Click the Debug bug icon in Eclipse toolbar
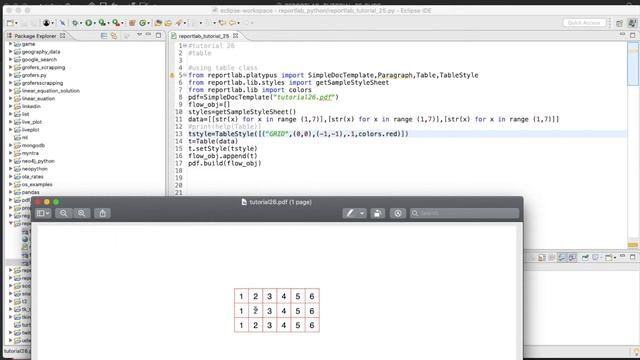This screenshot has width=640, height=360. click(75, 23)
